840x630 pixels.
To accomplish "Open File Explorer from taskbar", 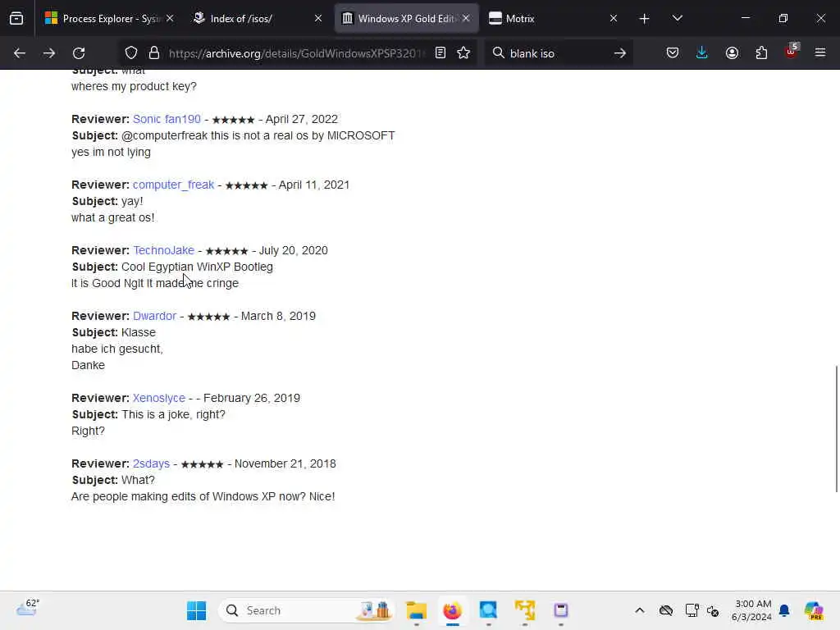I will click(416, 610).
